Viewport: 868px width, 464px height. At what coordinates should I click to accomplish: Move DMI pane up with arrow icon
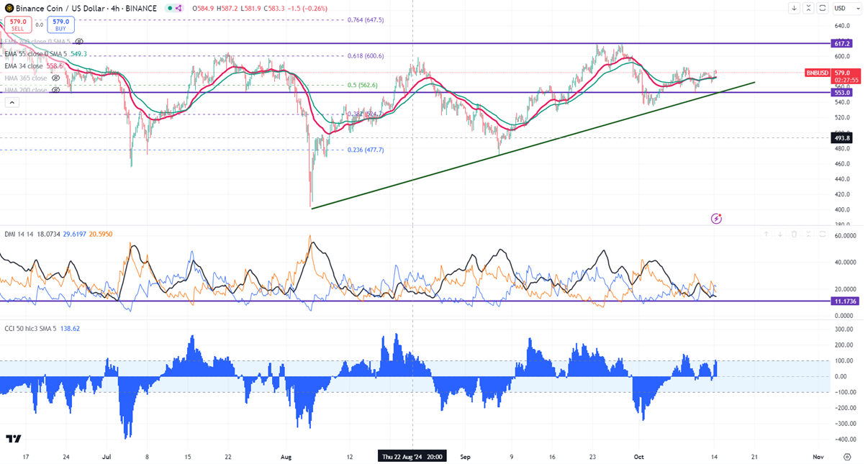(x=766, y=234)
